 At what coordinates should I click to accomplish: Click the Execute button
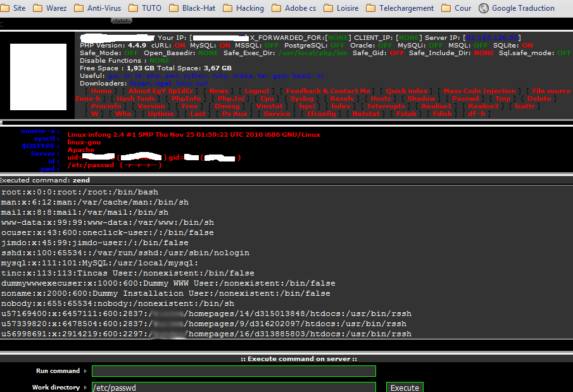pyautogui.click(x=405, y=387)
